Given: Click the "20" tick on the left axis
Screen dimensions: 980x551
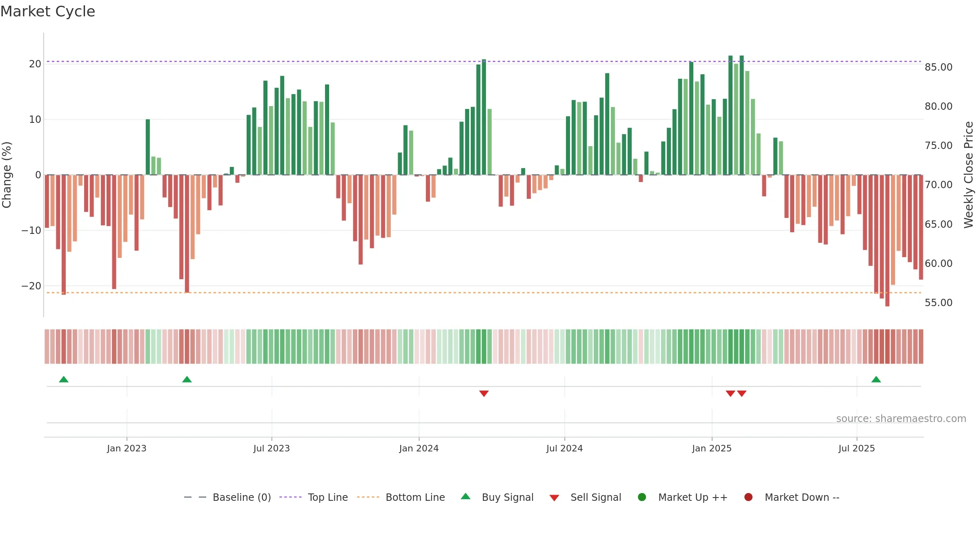Looking at the screenshot, I should (35, 64).
